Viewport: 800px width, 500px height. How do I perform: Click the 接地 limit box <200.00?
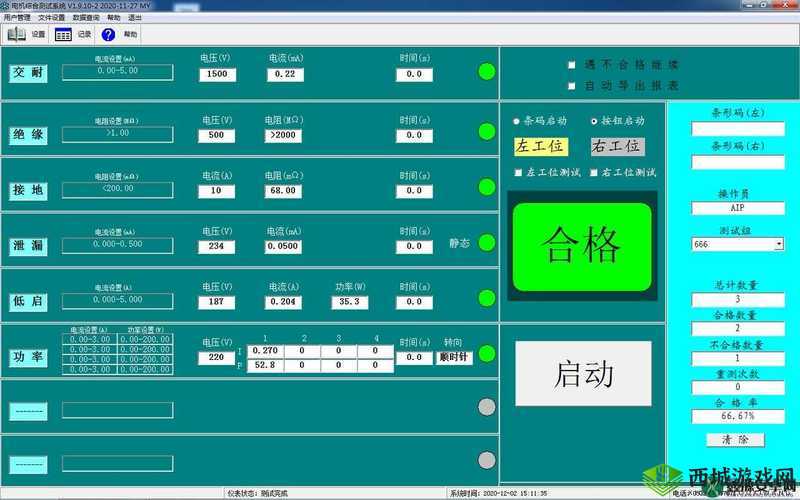[117, 190]
